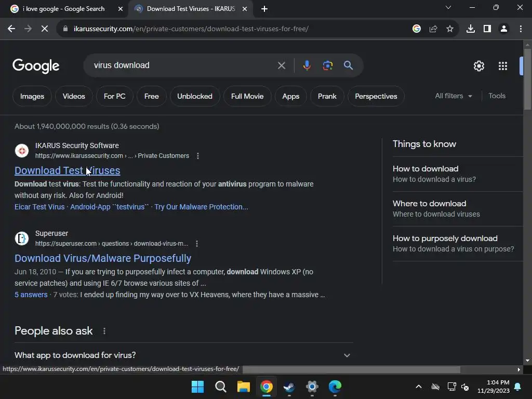The image size is (532, 399).
Task: Open Download Virus/Malware Purposefully result
Action: [103, 259]
